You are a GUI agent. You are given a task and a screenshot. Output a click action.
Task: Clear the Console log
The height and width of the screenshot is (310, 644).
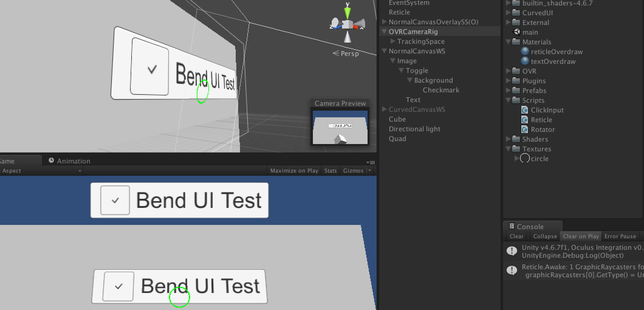pos(516,236)
